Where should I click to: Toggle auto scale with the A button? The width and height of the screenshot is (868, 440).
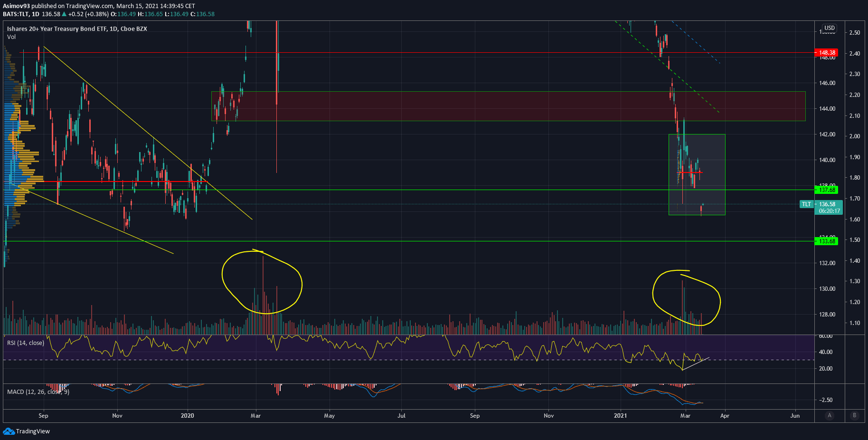(830, 415)
